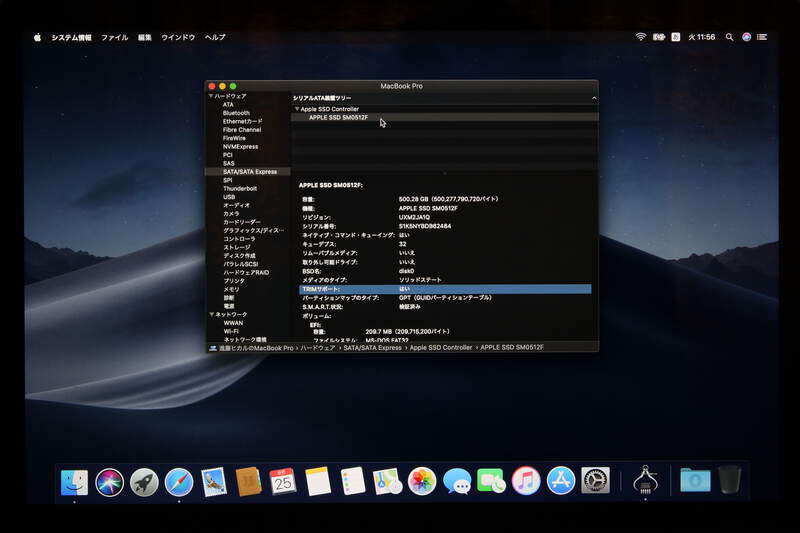This screenshot has width=800, height=533.
Task: Select Wi-Fi under ネットワーク in sidebar
Action: coord(231,331)
